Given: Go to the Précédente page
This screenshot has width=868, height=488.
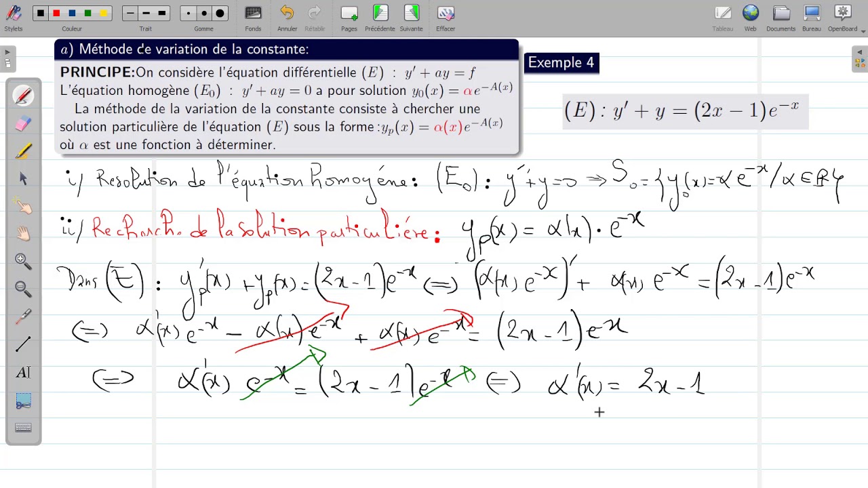Looking at the screenshot, I should [380, 18].
